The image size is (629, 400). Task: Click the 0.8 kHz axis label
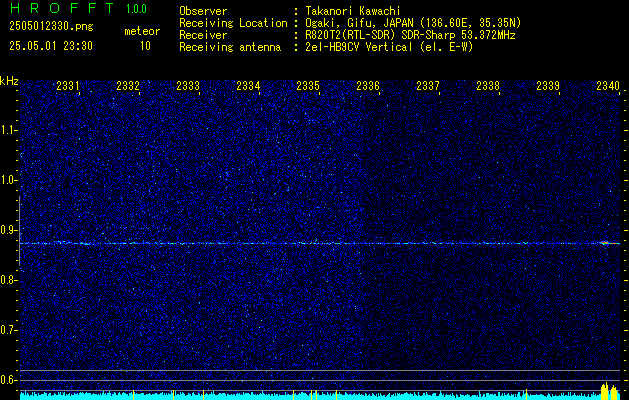pyautogui.click(x=8, y=280)
